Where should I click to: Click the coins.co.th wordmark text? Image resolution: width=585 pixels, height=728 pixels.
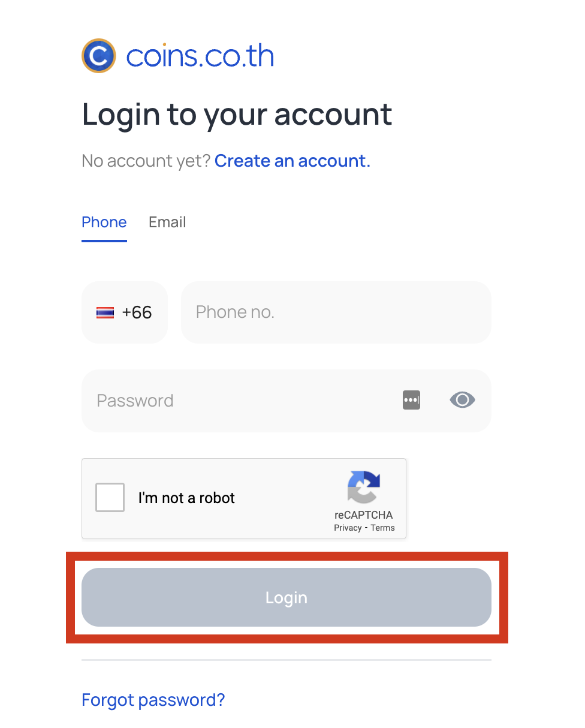(x=200, y=56)
